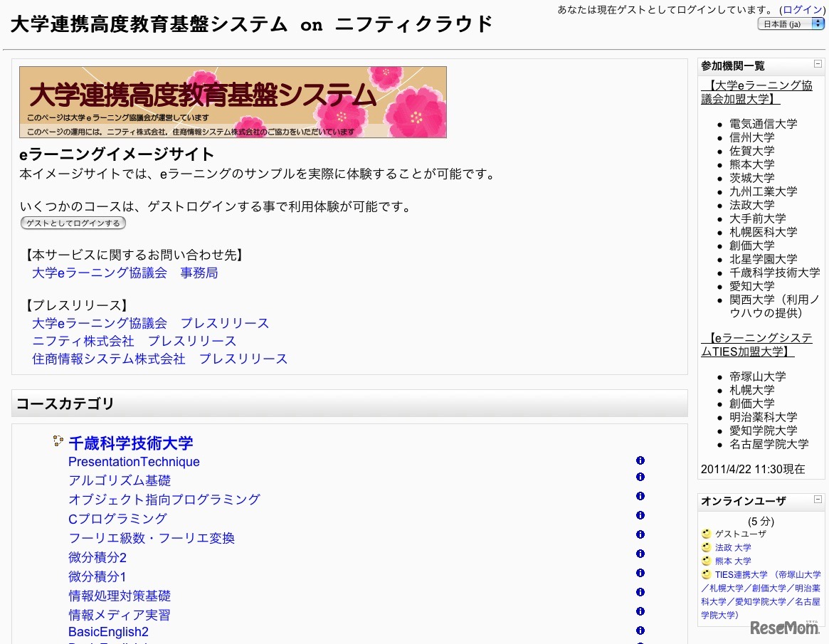Open info icon beside PresentationTechnique course

(x=640, y=460)
